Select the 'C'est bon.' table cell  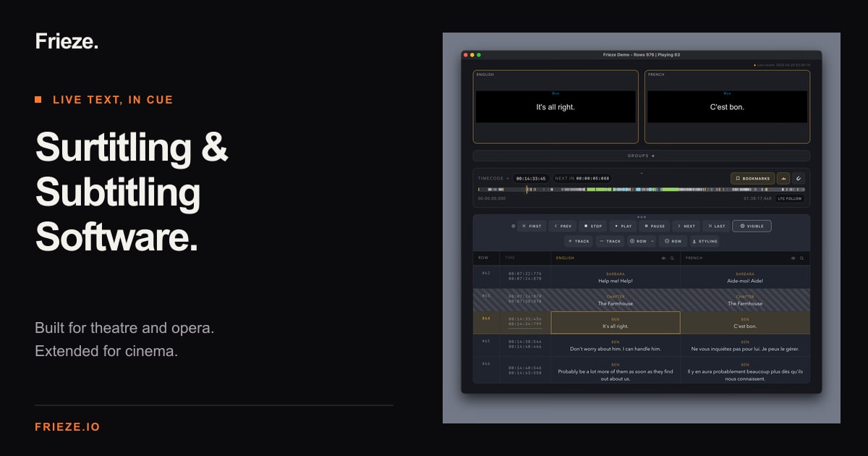click(x=745, y=323)
